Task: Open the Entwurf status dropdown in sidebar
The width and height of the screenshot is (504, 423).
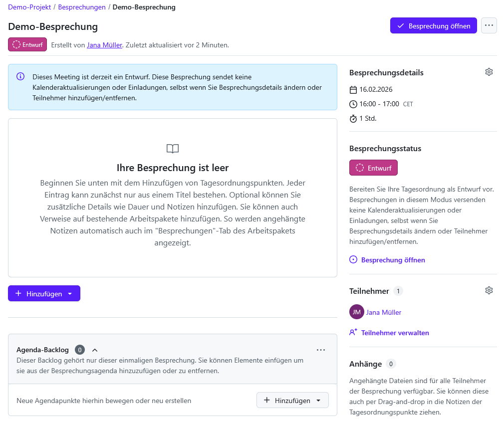Action: tap(373, 168)
